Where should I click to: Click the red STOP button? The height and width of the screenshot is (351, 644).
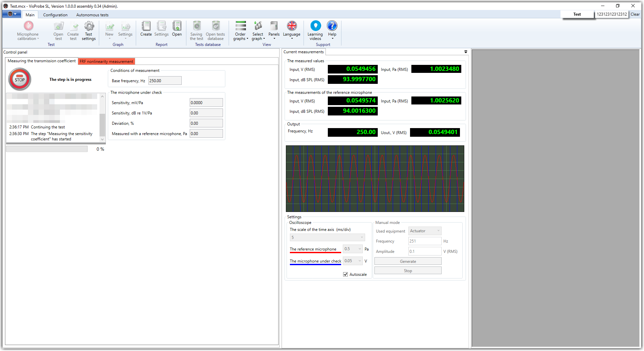20,79
